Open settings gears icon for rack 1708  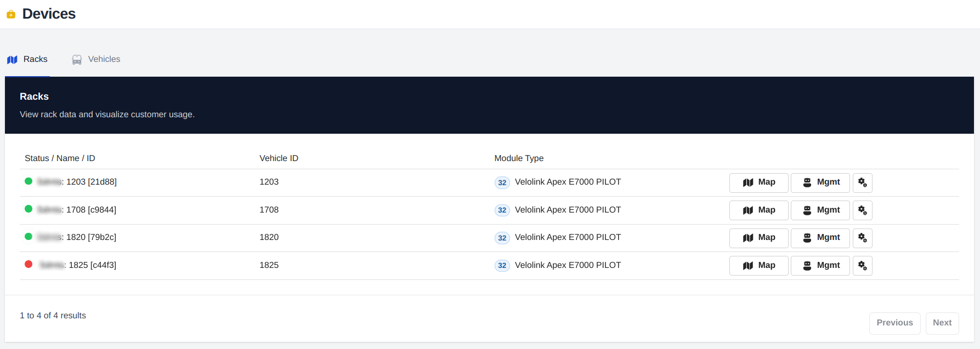(x=862, y=210)
